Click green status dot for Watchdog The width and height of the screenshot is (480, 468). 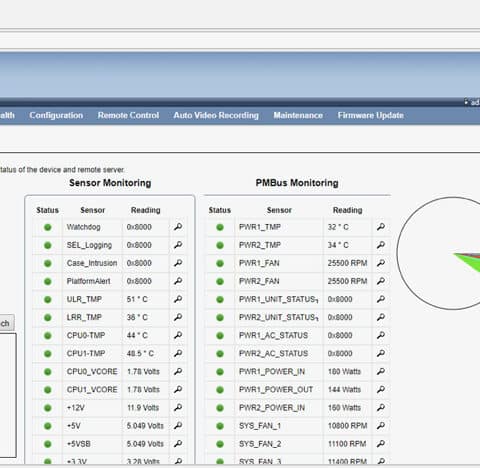click(48, 227)
